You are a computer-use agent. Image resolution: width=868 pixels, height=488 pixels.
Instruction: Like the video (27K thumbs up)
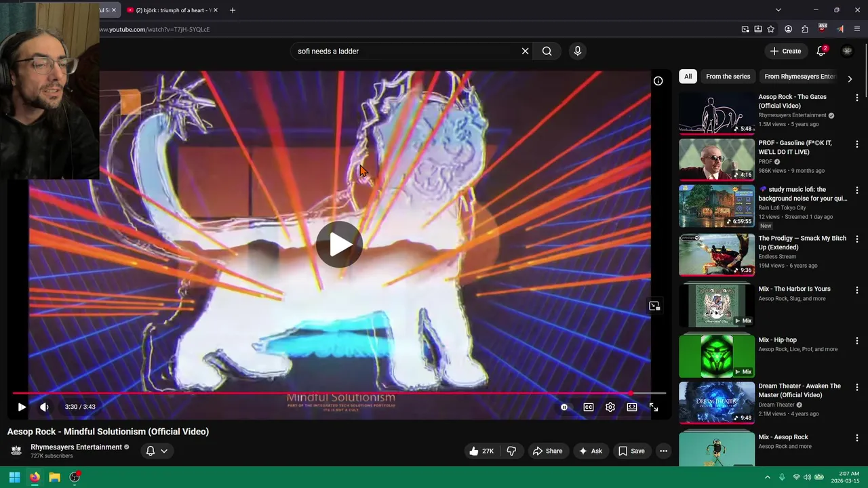coord(481,451)
